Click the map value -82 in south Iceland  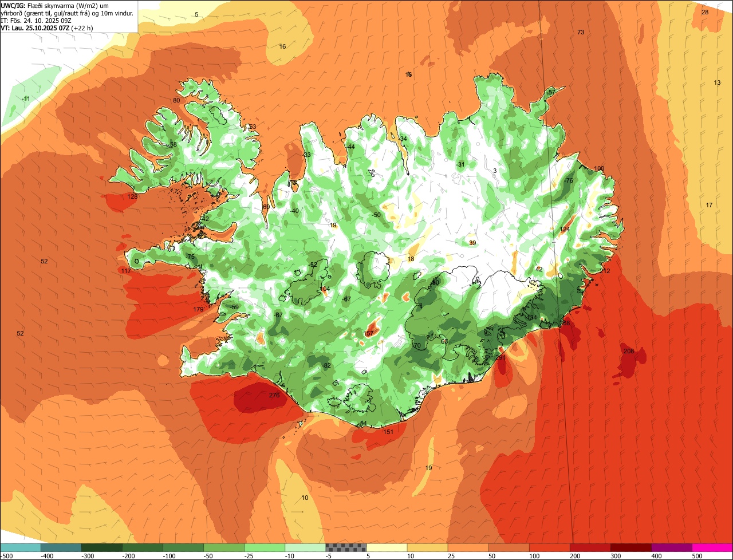pyautogui.click(x=326, y=366)
